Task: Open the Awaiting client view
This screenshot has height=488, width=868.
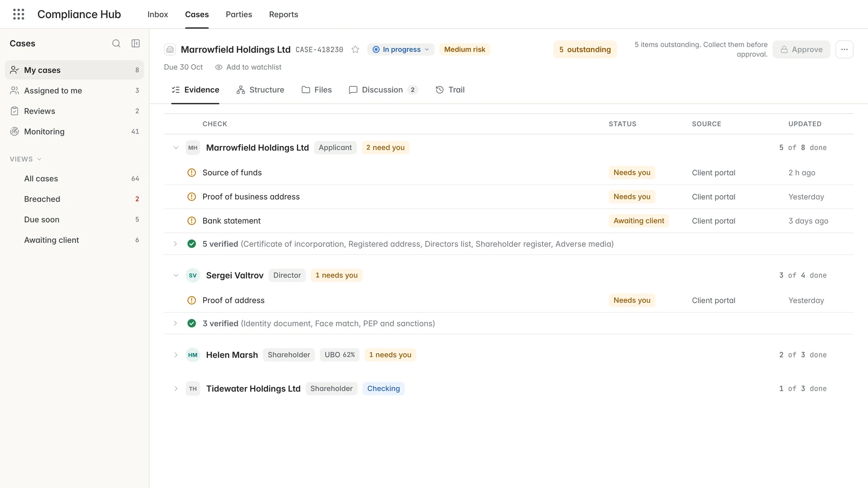Action: click(74, 240)
